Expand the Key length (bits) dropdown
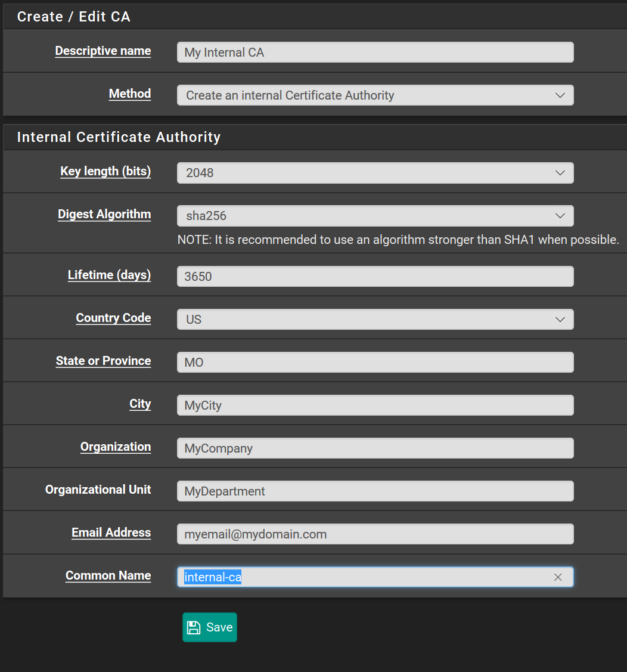 click(375, 173)
